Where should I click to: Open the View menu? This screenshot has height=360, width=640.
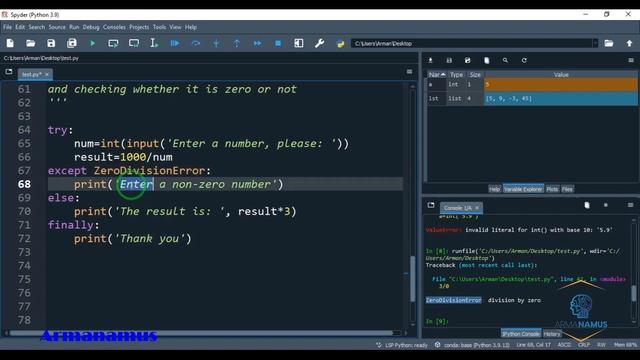click(x=175, y=27)
